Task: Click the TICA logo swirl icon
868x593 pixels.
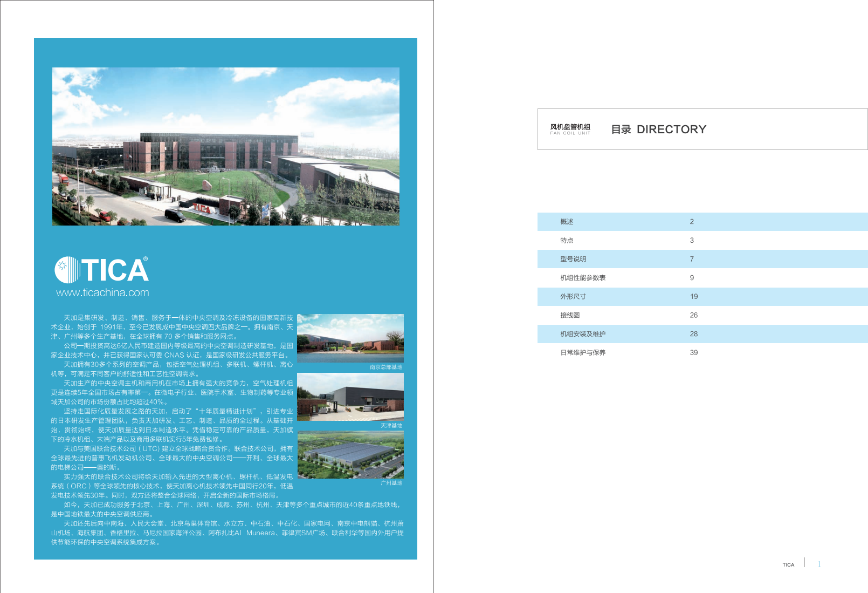Action: click(x=67, y=270)
